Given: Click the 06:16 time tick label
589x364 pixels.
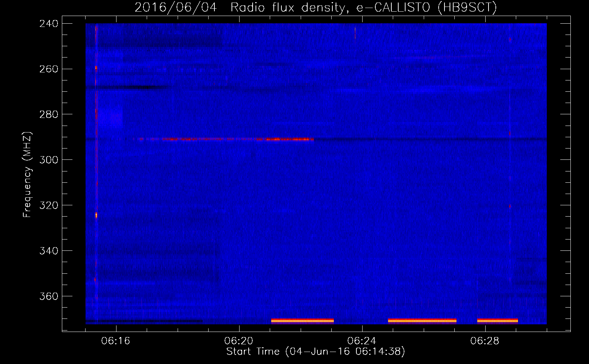Looking at the screenshot, I should coord(116,341).
